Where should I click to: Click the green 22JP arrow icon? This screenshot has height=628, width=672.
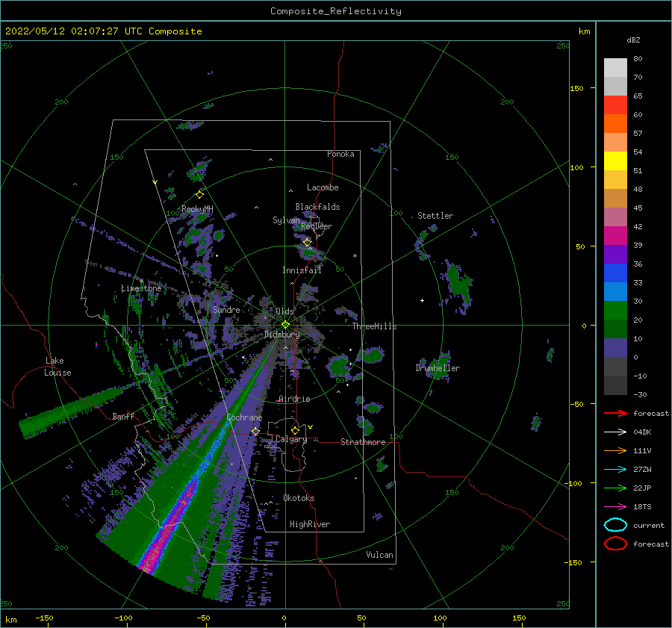pos(615,488)
